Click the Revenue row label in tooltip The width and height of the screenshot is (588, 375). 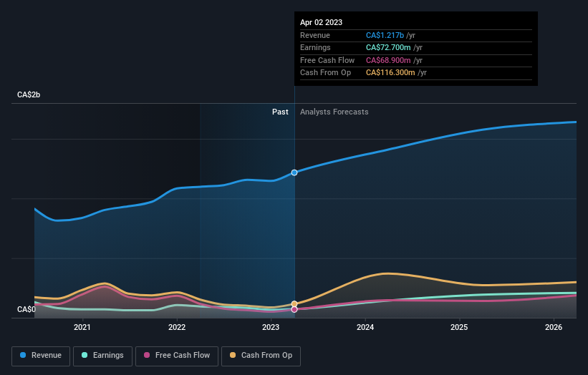click(x=315, y=35)
